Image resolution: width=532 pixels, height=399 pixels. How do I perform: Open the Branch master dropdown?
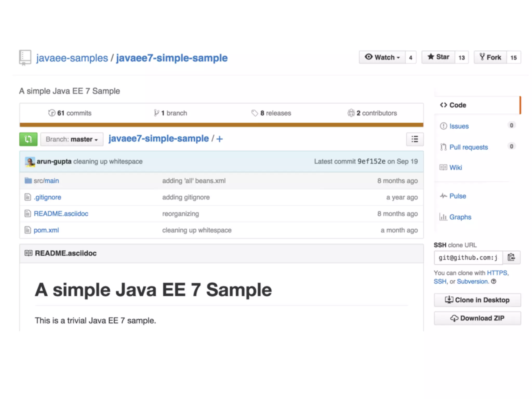click(72, 139)
